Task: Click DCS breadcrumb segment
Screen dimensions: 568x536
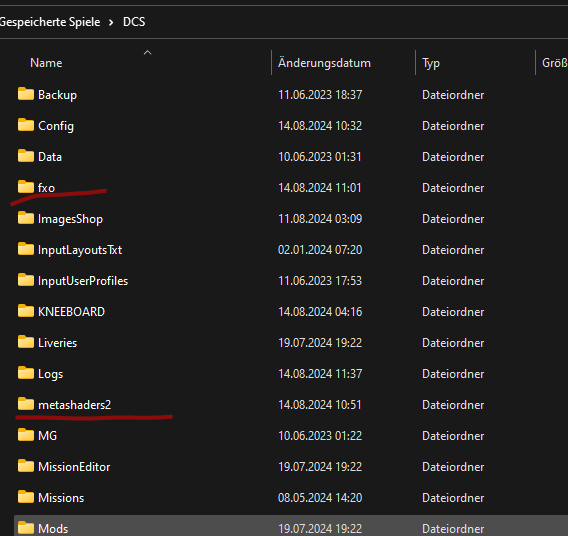Action: point(134,22)
